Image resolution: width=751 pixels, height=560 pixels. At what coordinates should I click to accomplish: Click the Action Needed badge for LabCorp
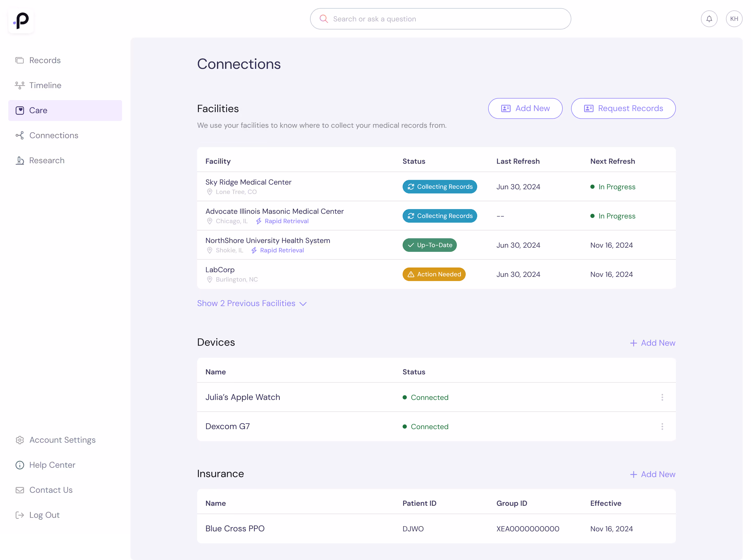[434, 274]
